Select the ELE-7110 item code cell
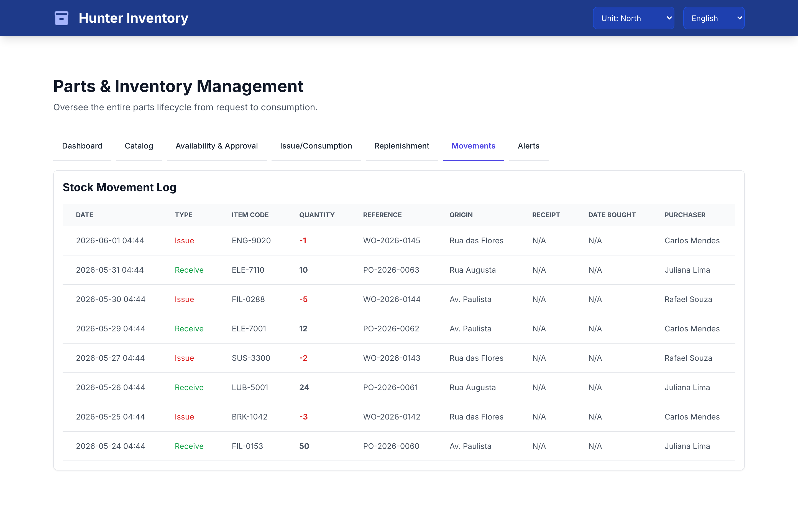The width and height of the screenshot is (798, 532). [x=248, y=270]
